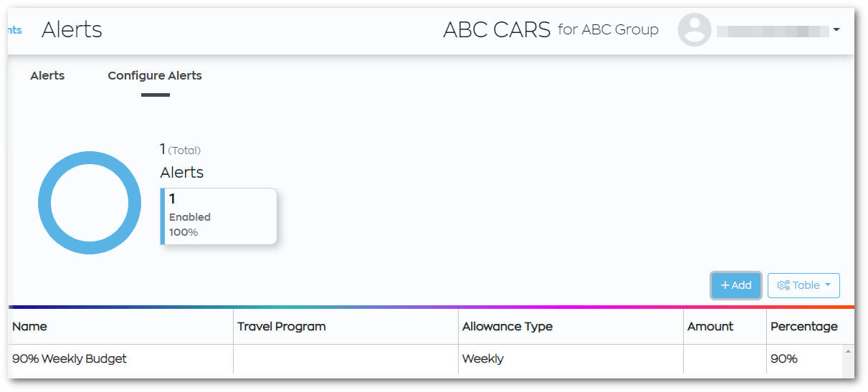The image size is (868, 392).
Task: Click the user profile avatar icon
Action: [x=695, y=30]
